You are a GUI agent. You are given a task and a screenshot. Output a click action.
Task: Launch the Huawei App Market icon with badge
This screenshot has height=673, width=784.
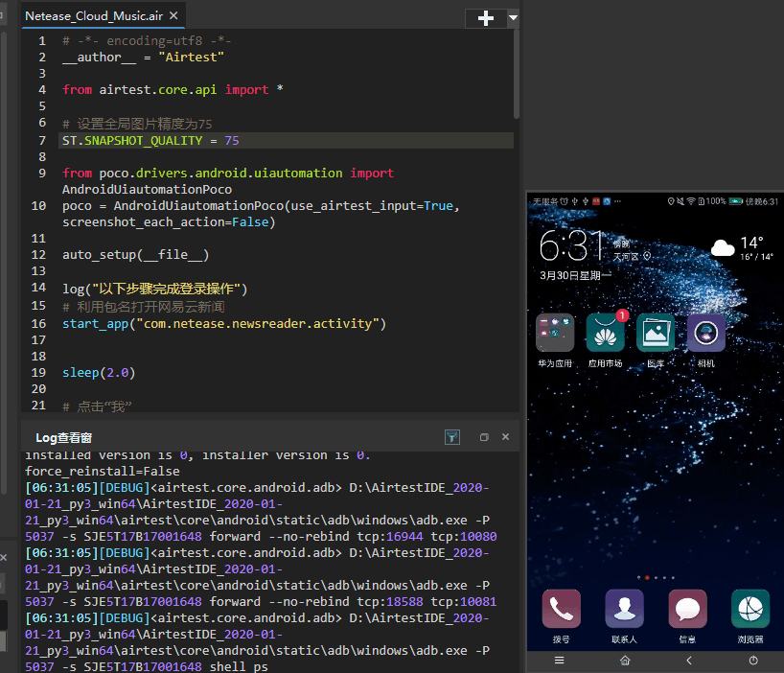(605, 333)
